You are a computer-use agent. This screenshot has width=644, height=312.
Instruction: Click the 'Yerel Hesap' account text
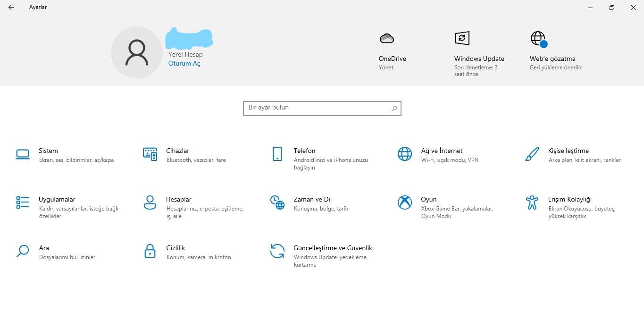click(x=185, y=55)
